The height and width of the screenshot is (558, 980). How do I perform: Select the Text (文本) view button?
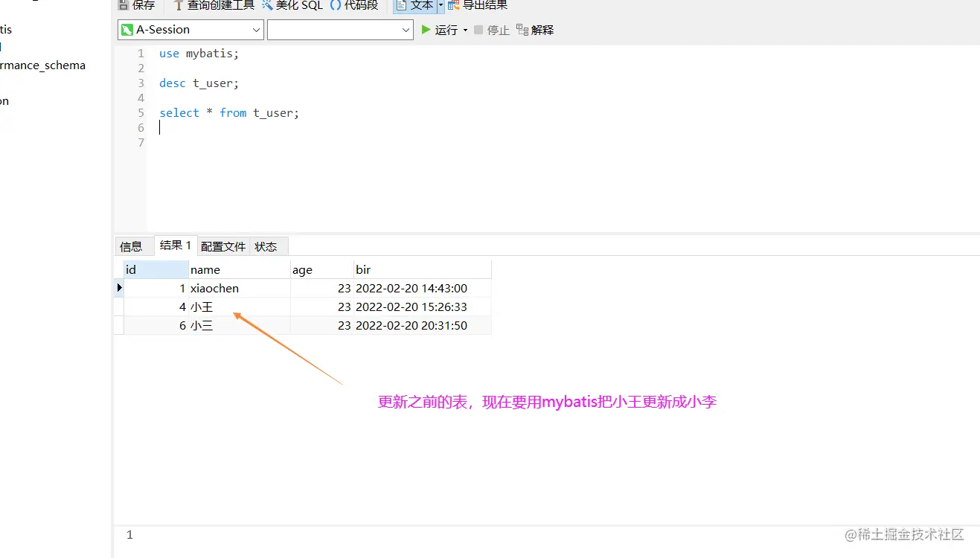(x=414, y=5)
